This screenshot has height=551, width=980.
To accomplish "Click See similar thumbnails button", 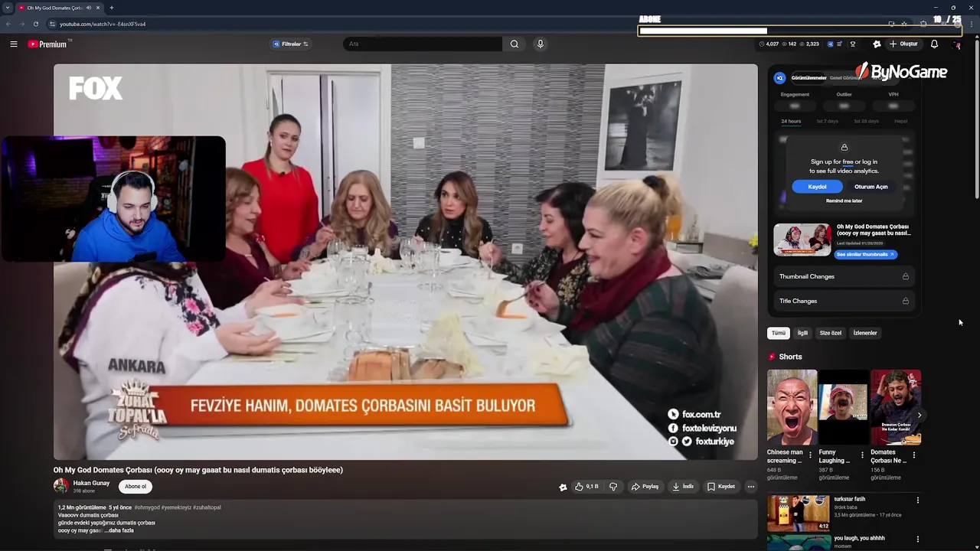I will pyautogui.click(x=865, y=254).
